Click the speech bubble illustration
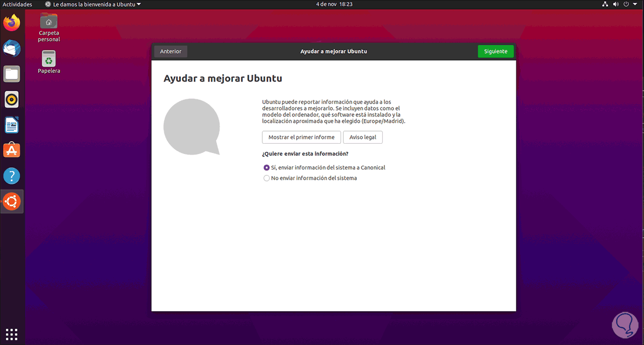Viewport: 644px width, 345px height. click(x=192, y=127)
